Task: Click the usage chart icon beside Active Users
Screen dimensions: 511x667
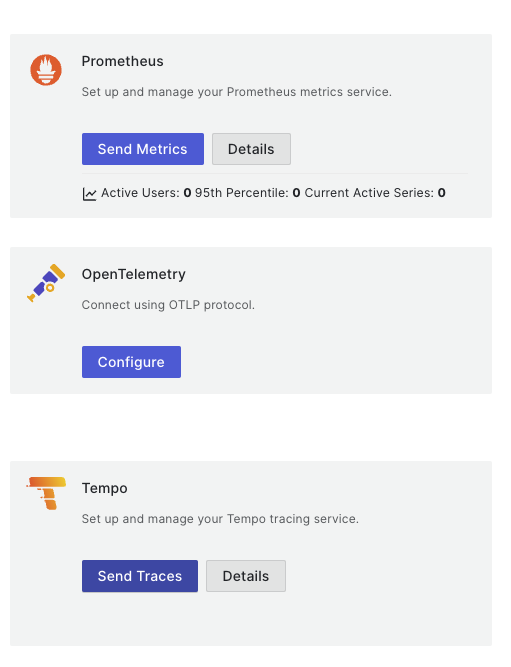Action: [x=89, y=194]
